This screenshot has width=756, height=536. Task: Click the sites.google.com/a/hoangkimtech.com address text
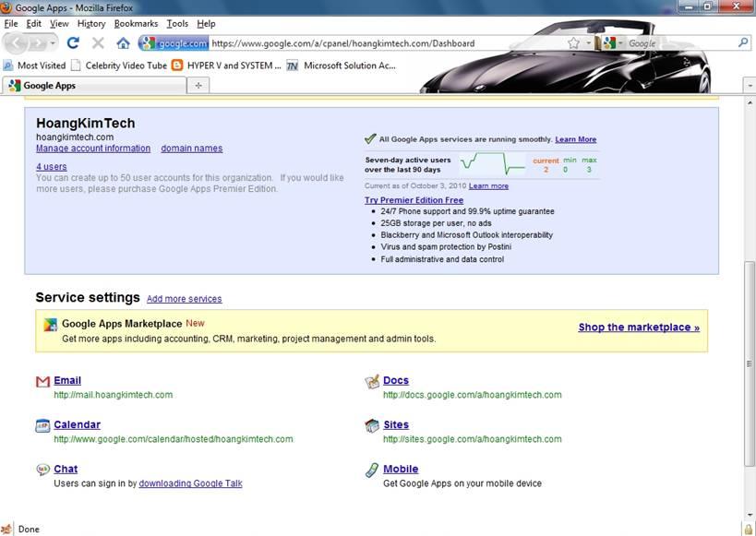(x=473, y=439)
